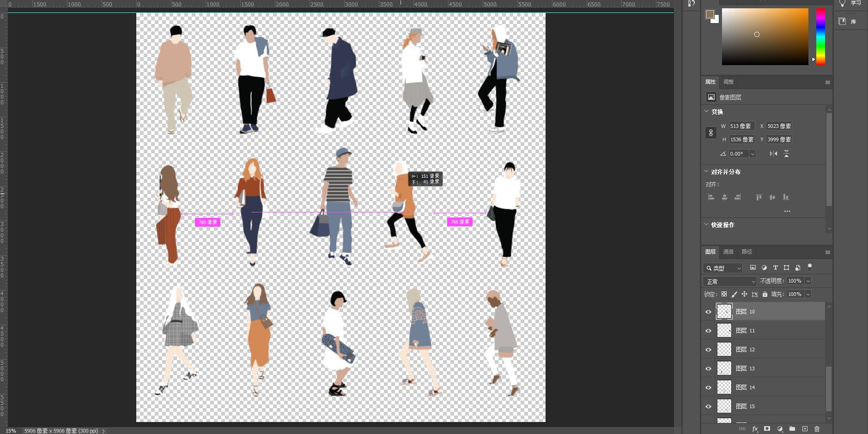Flip horizontally in the transform section
The image size is (868, 434).
tap(773, 154)
